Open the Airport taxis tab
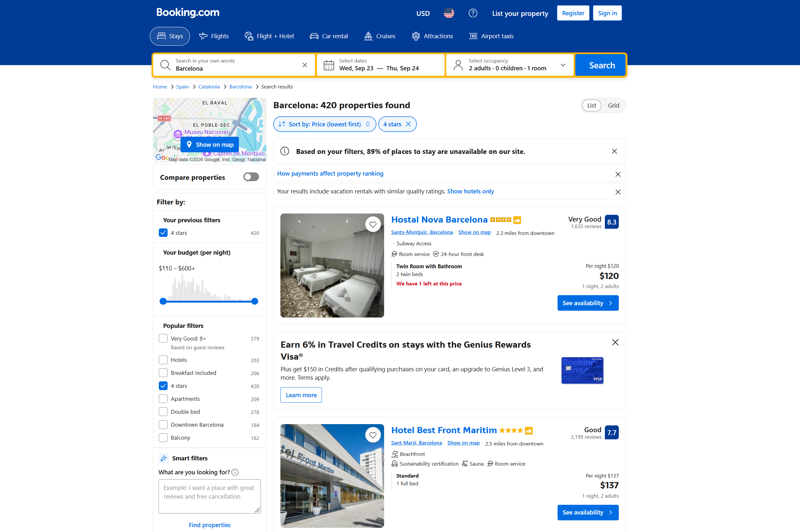This screenshot has width=800, height=532. coord(491,36)
